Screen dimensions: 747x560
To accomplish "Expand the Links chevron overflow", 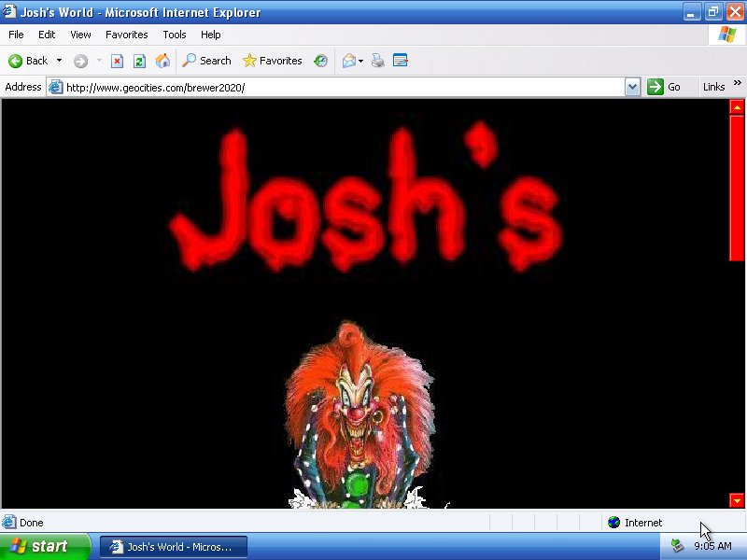I will click(x=738, y=83).
